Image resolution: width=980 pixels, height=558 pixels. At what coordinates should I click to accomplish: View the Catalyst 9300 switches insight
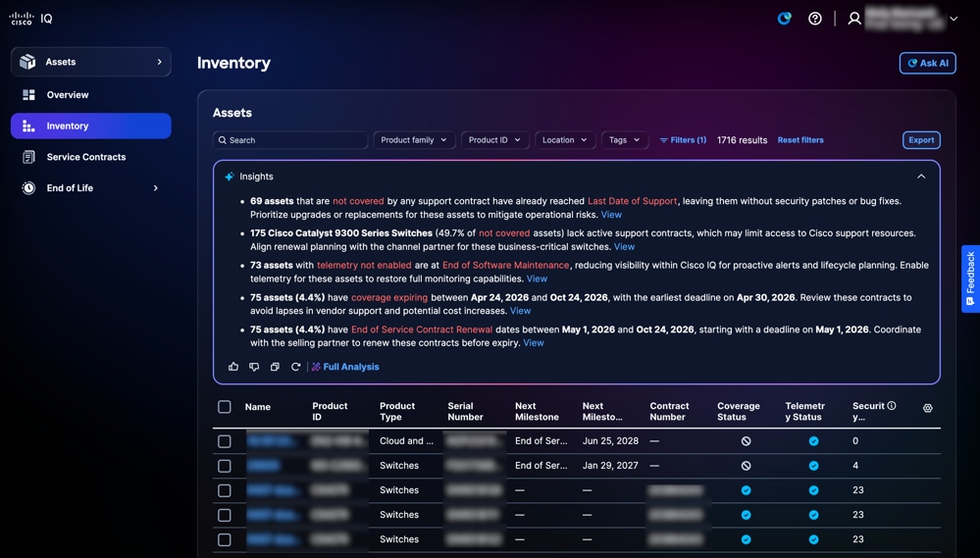click(x=624, y=247)
